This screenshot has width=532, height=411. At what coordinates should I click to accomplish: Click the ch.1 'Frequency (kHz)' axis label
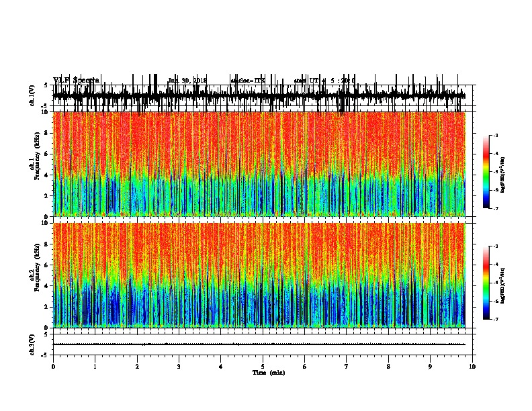point(37,156)
